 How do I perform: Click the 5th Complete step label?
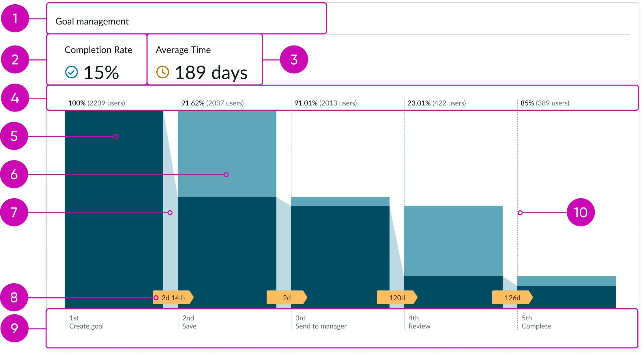(x=536, y=322)
